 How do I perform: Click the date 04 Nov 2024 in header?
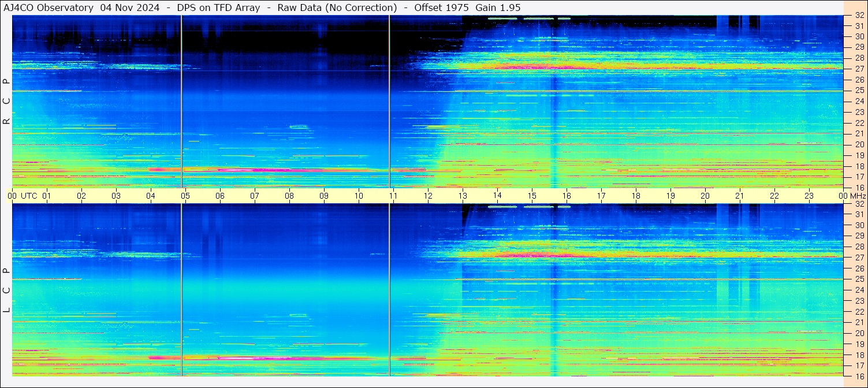(131, 8)
